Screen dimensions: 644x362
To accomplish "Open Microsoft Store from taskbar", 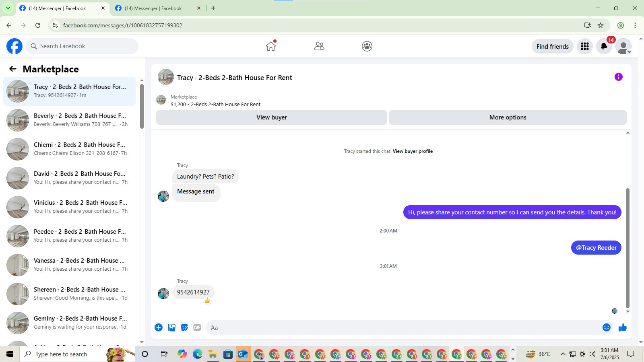I will tap(228, 354).
